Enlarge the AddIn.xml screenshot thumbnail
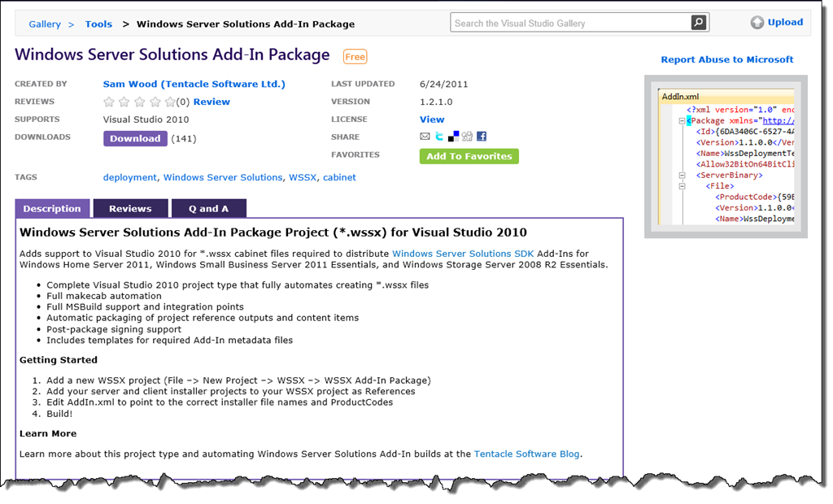Image resolution: width=833 pixels, height=504 pixels. pyautogui.click(x=726, y=157)
